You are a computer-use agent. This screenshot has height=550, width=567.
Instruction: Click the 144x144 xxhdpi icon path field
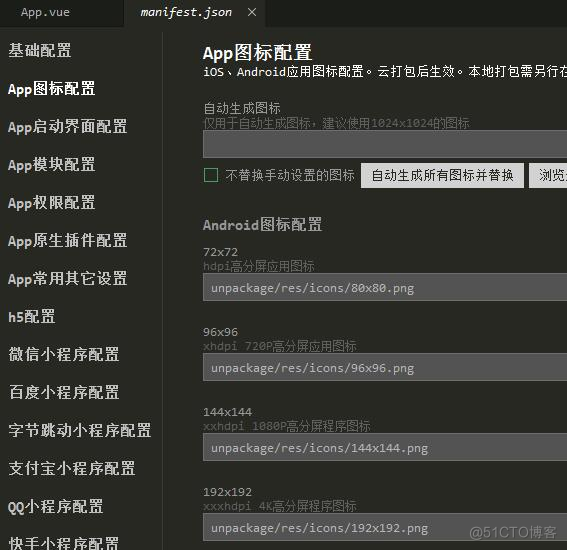tap(385, 447)
